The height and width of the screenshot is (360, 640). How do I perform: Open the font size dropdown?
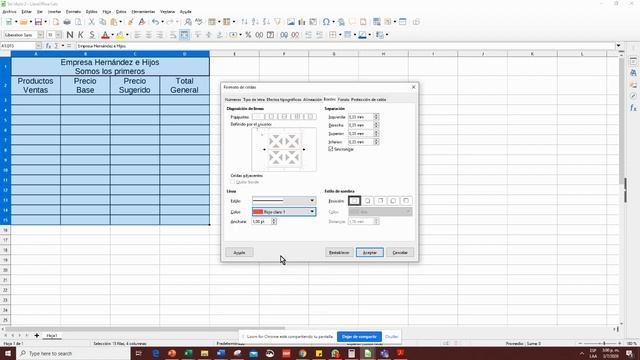[59, 35]
